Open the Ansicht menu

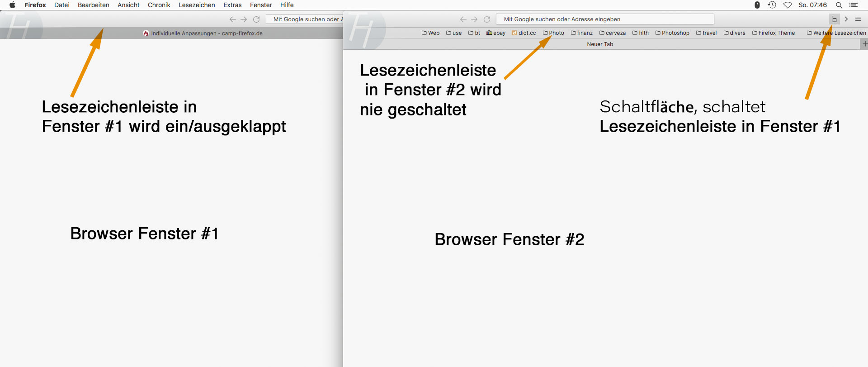(128, 5)
